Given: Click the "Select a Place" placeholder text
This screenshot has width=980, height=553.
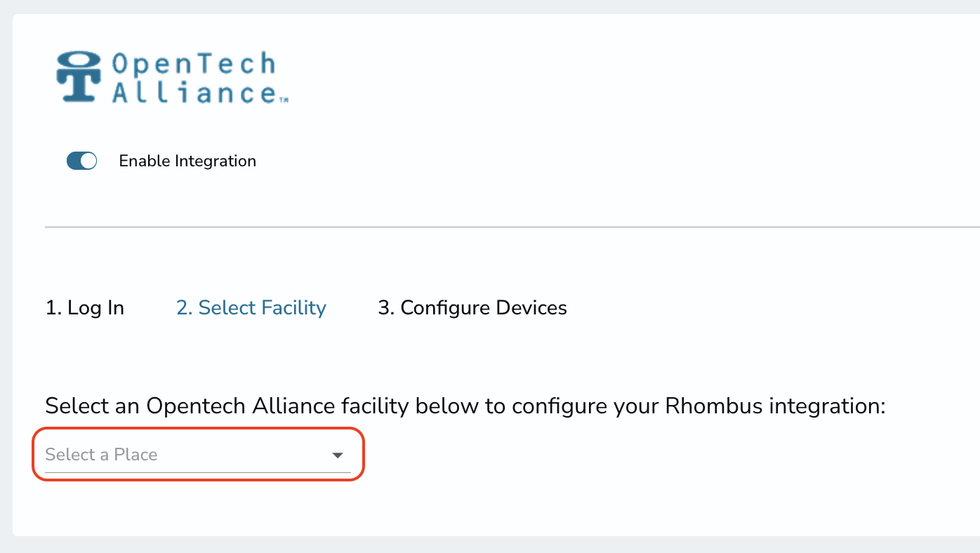Looking at the screenshot, I should pyautogui.click(x=101, y=455).
